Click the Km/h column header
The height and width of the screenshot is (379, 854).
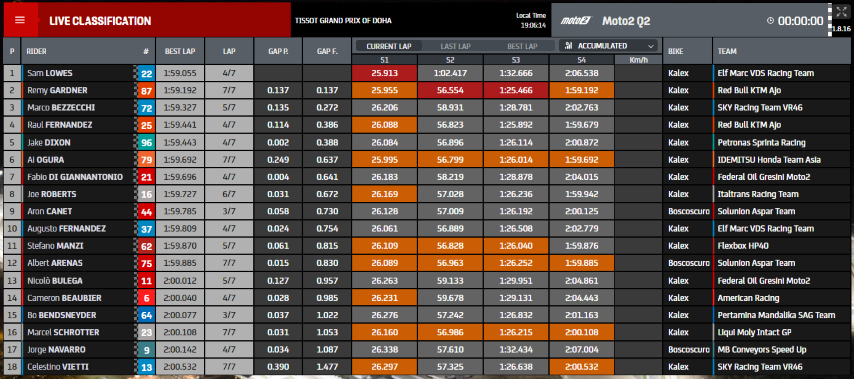pyautogui.click(x=638, y=60)
